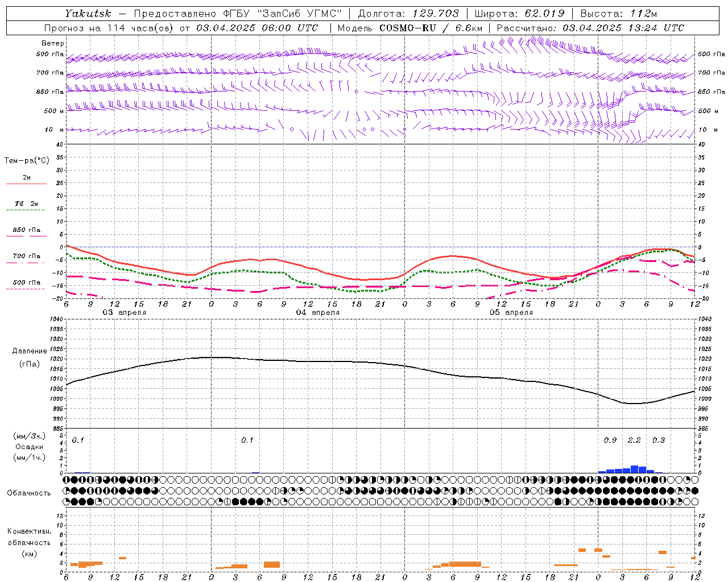Click the '03 апреля' date label
Viewport: 728px width, 582px height.
[124, 313]
